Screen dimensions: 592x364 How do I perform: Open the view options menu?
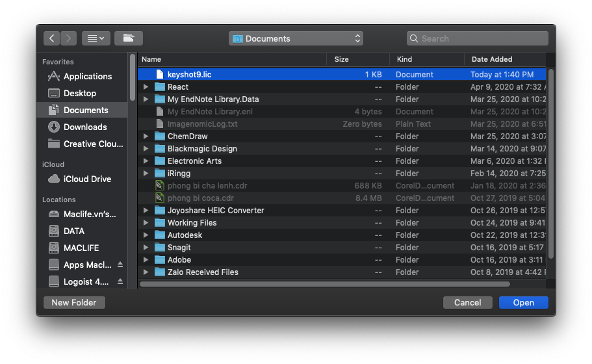96,38
